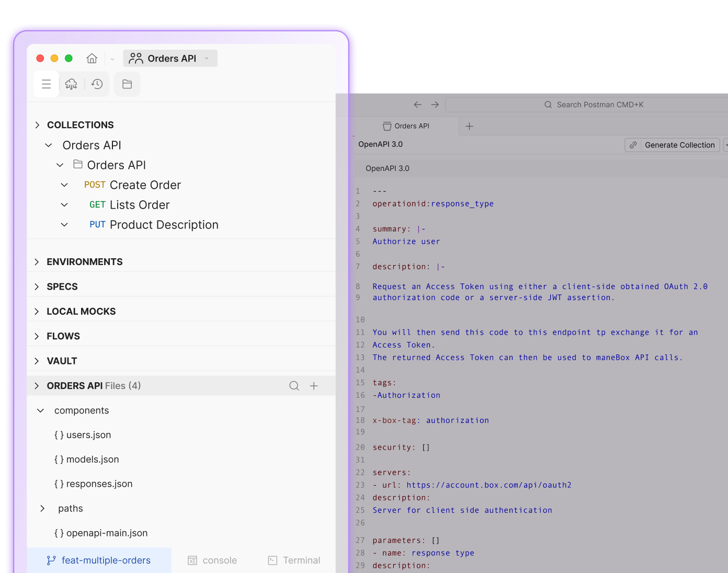Expand the paths folder
Screen dimensions: 728x573
pos(42,509)
